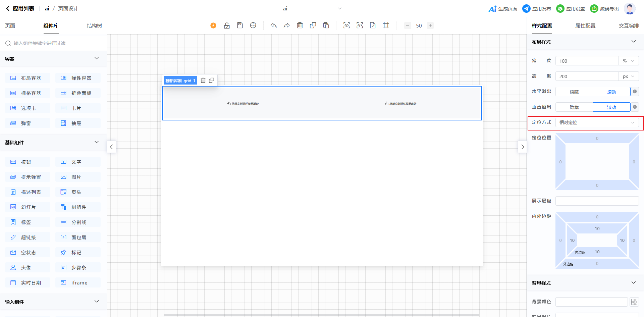Click the preview eye icon in the toolbar
The image size is (644, 317).
[346, 25]
